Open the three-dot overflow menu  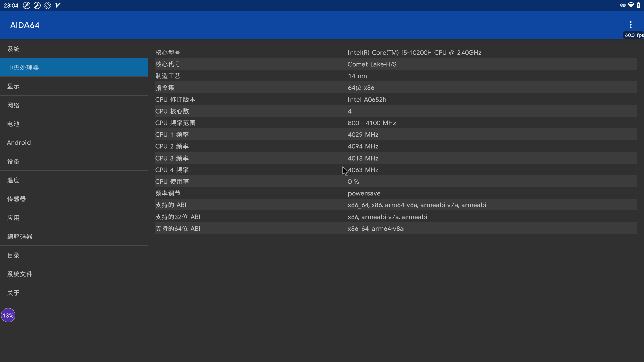point(630,25)
